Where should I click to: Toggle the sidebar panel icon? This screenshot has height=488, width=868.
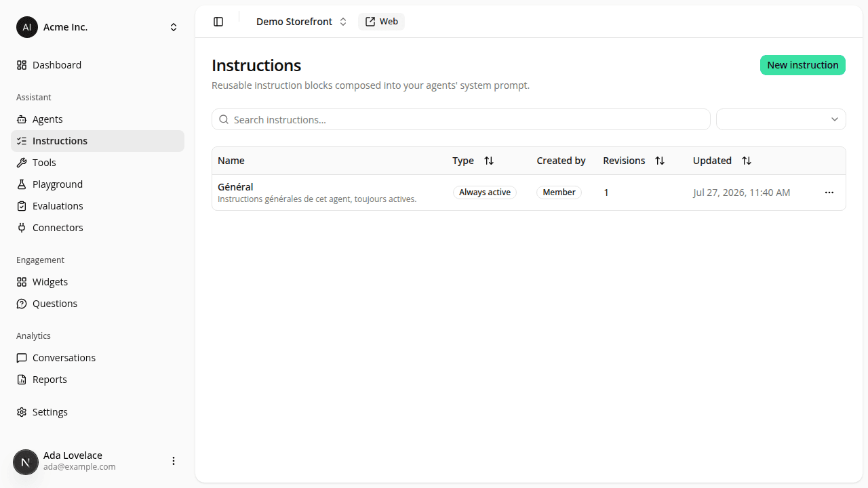pyautogui.click(x=218, y=22)
